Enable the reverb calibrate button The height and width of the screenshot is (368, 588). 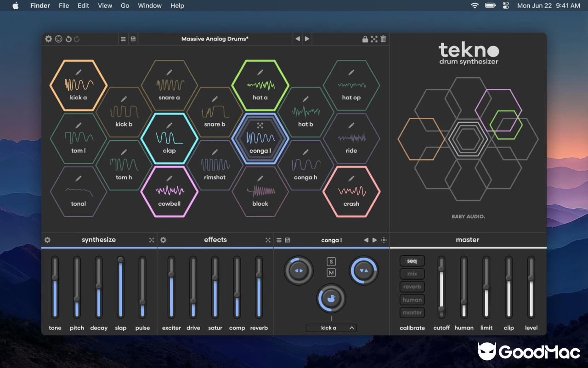[412, 287]
